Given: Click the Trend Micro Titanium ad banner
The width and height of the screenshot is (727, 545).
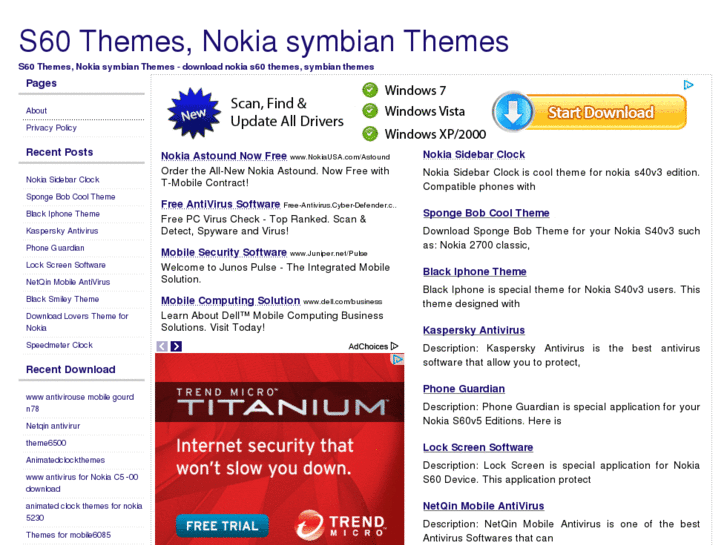Looking at the screenshot, I should [280, 449].
